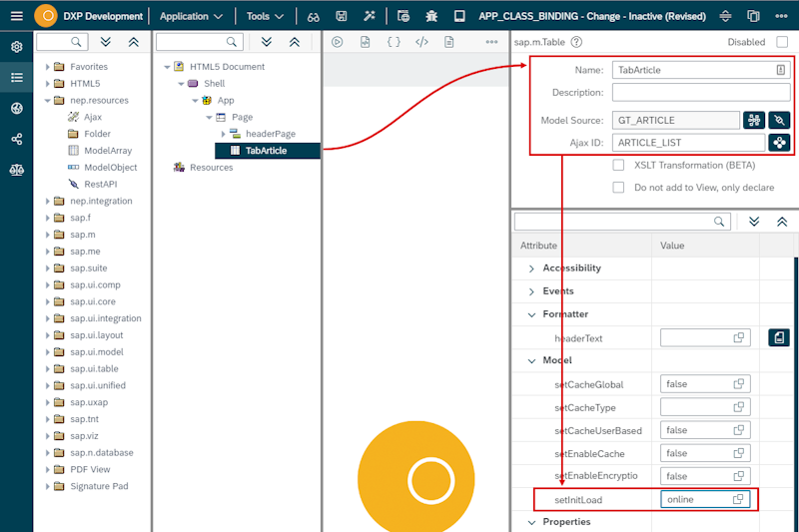Click the save disk icon in top toolbar
The image size is (799, 532).
click(342, 16)
